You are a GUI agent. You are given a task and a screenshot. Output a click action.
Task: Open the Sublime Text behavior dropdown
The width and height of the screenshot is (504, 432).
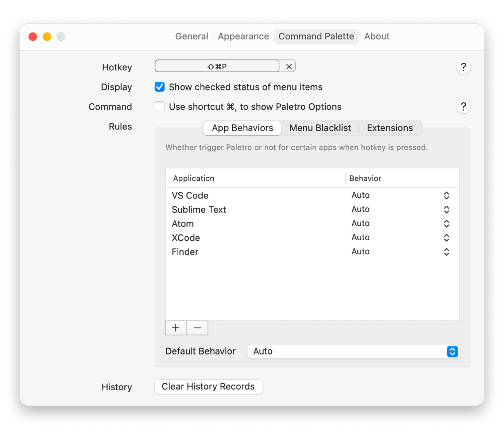pyautogui.click(x=401, y=210)
